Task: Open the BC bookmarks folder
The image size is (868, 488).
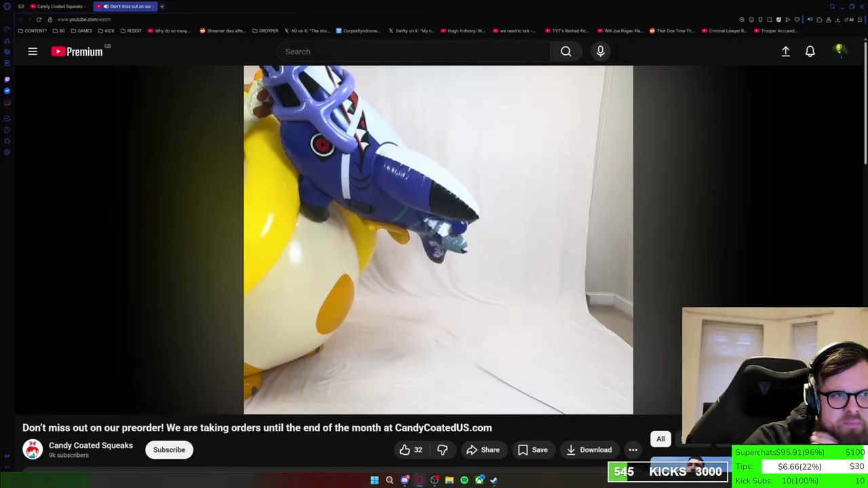Action: (x=60, y=30)
